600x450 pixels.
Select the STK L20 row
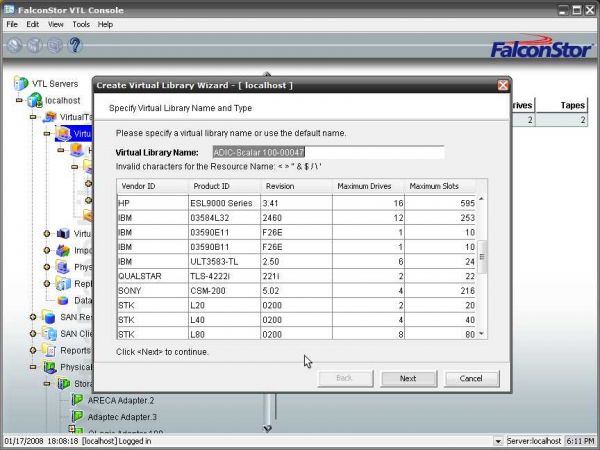pyautogui.click(x=297, y=305)
